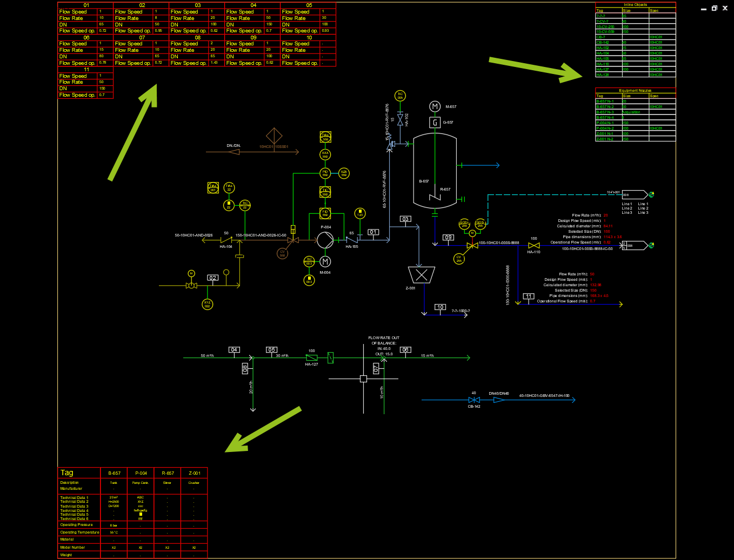This screenshot has width=734, height=560.
Task: Click the FLOW RATE OUT OF BALANCE note
Action: (384, 346)
